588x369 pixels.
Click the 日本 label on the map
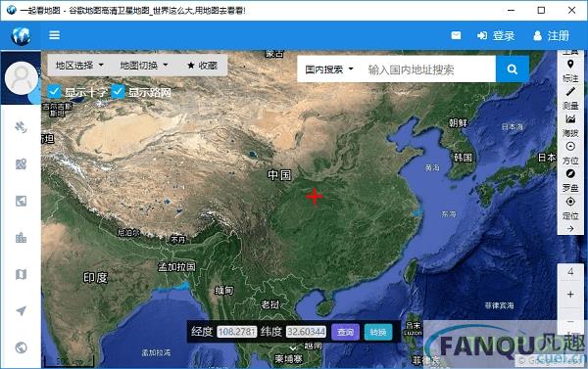coord(547,158)
